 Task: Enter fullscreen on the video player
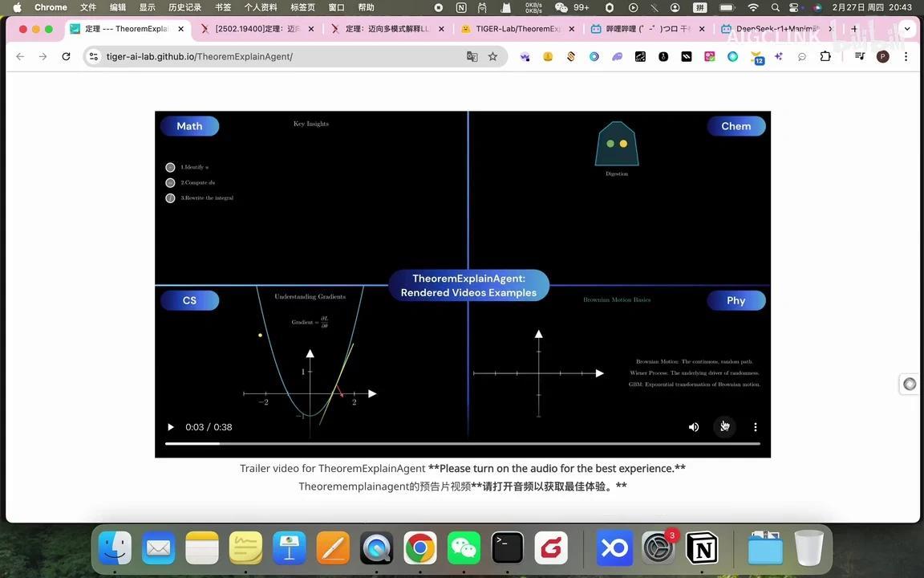pos(725,426)
